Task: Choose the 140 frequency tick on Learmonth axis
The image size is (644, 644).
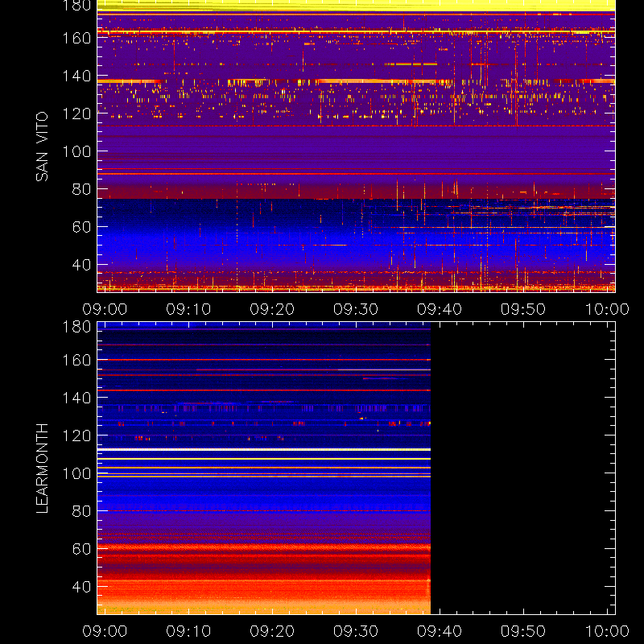Action: tap(76, 398)
